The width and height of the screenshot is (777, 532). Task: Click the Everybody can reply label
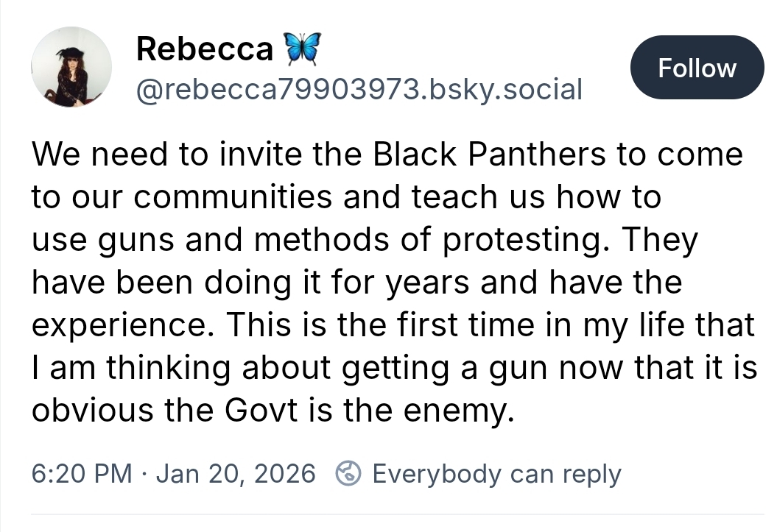pyautogui.click(x=496, y=473)
